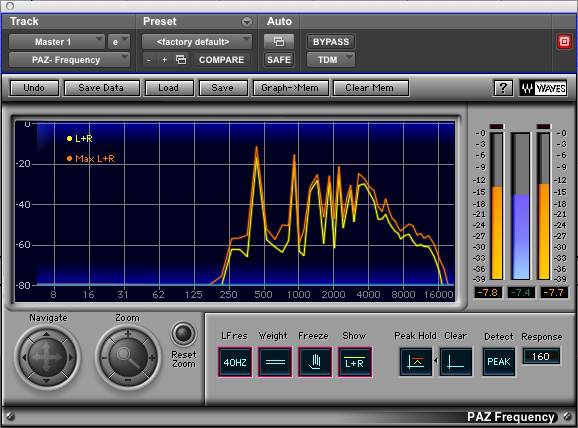The width and height of the screenshot is (578, 428).
Task: Open the 'e' insert selector dropdown
Action: tap(119, 42)
